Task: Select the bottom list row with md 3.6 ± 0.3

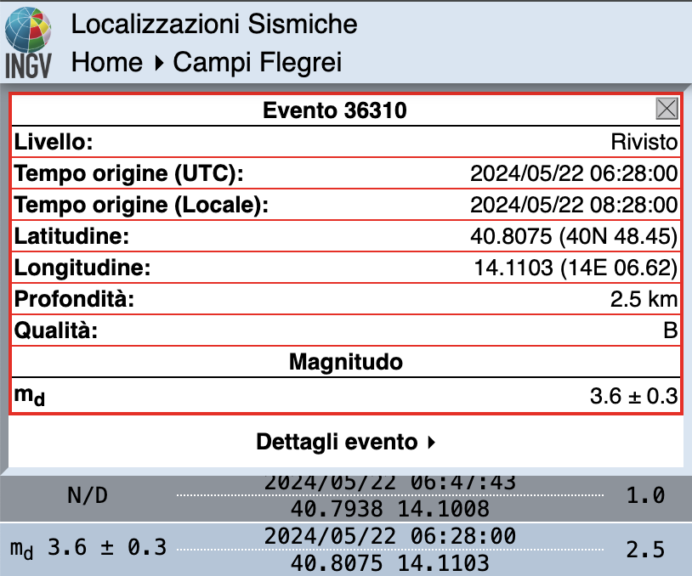Action: click(x=345, y=549)
